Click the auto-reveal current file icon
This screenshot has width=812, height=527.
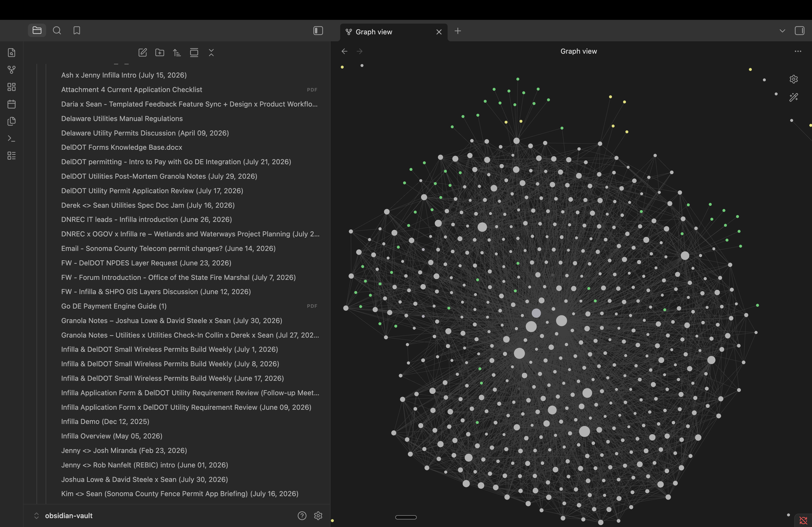tap(194, 53)
